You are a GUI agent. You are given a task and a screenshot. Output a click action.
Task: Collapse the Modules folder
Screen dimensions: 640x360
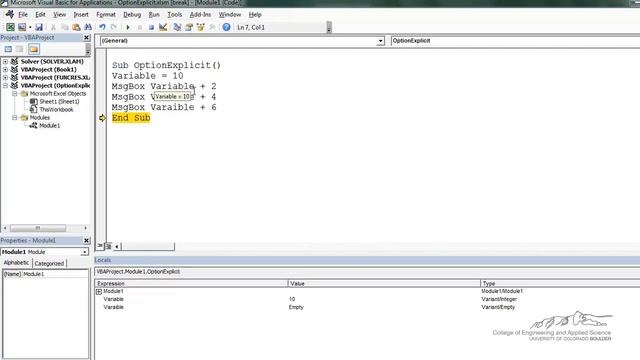pyautogui.click(x=15, y=118)
